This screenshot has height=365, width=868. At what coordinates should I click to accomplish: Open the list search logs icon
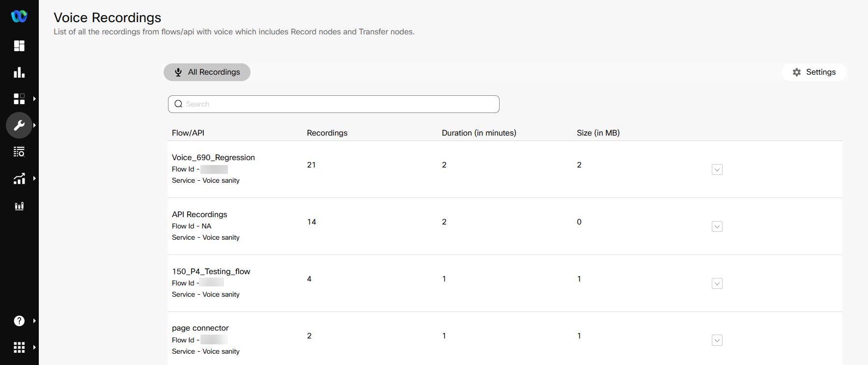tap(19, 152)
